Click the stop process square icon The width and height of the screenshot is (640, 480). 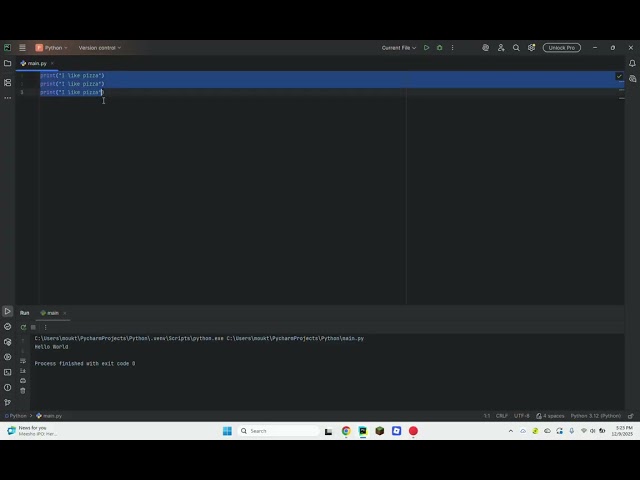click(33, 327)
